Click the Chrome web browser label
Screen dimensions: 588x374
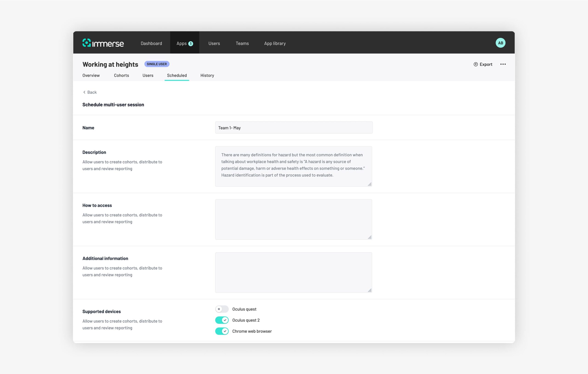click(252, 331)
